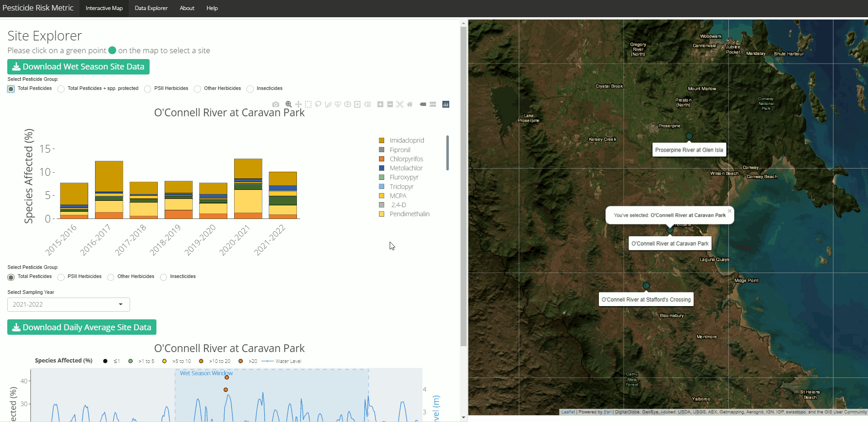
Task: Click the O'Connell River at Stafford's Crossing label
Action: point(646,299)
